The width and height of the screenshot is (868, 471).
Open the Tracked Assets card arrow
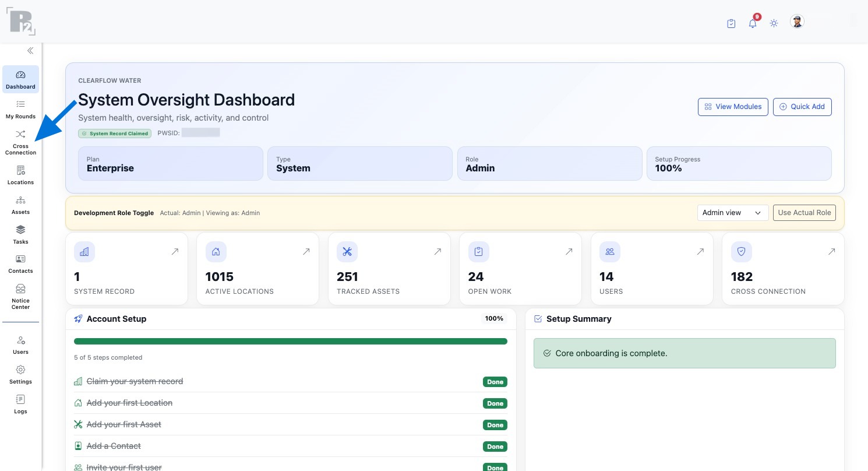tap(437, 252)
